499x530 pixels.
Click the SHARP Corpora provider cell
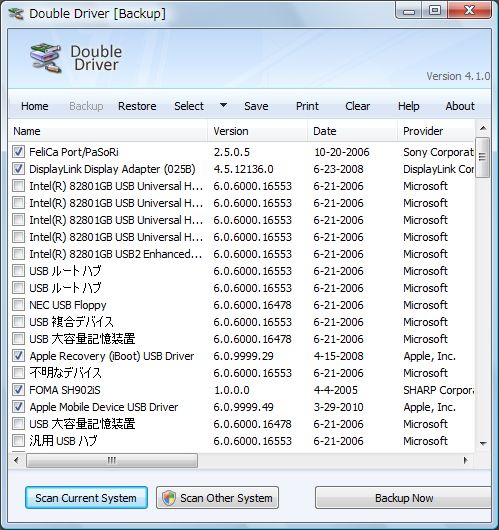(x=439, y=390)
